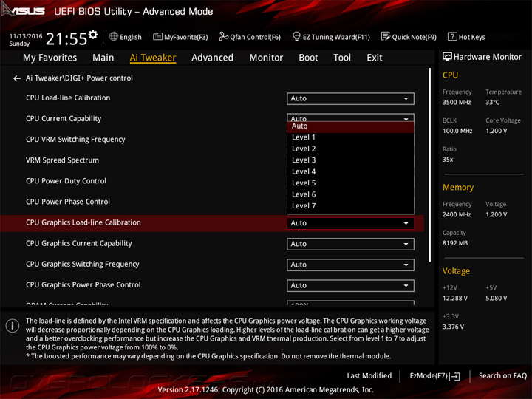532x399 pixels.
Task: Click +5V reading 5.080 V
Action: [496, 298]
